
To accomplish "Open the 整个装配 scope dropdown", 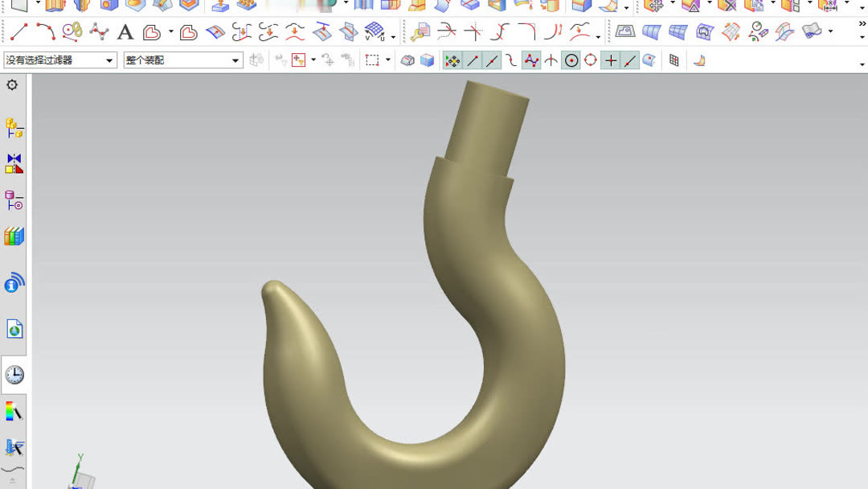I will click(234, 60).
